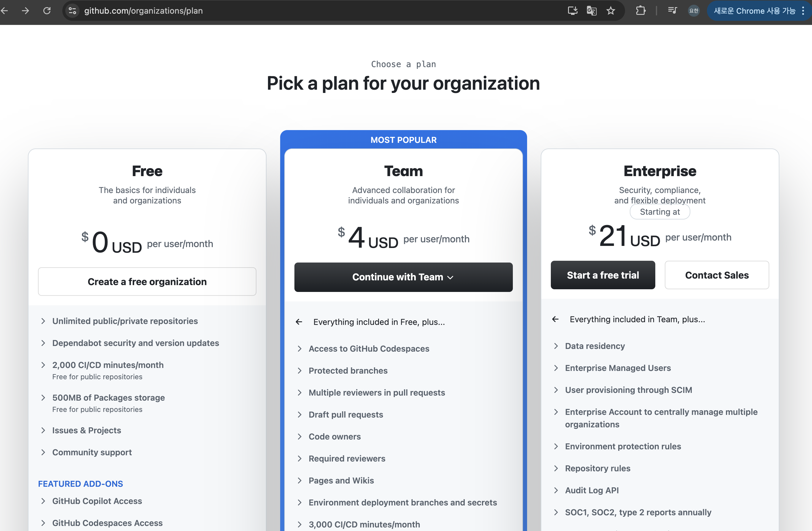The height and width of the screenshot is (531, 812).
Task: Open the Chrome extensions puzzle icon
Action: coord(640,11)
